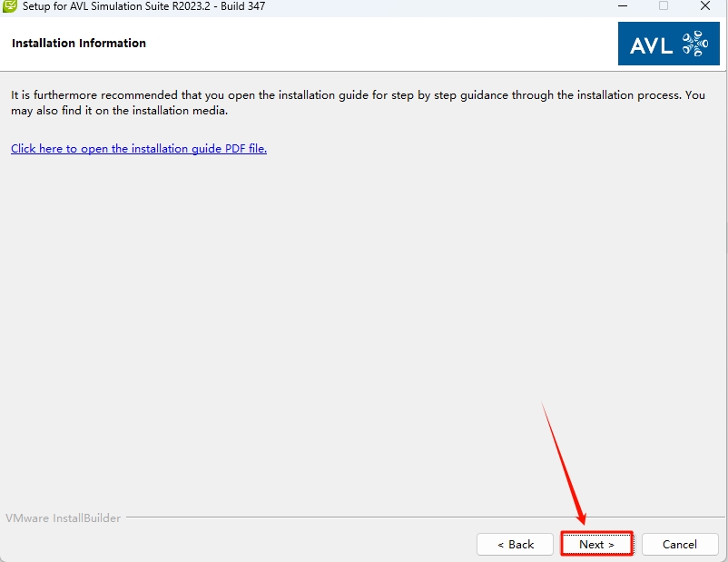Click the red arrow annotation graphic

(x=564, y=464)
